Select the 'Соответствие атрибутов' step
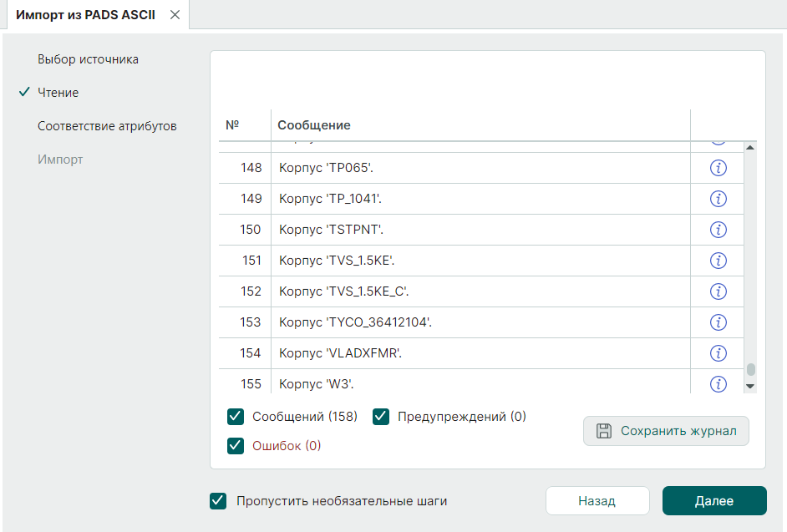Image resolution: width=787 pixels, height=532 pixels. pyautogui.click(x=107, y=126)
